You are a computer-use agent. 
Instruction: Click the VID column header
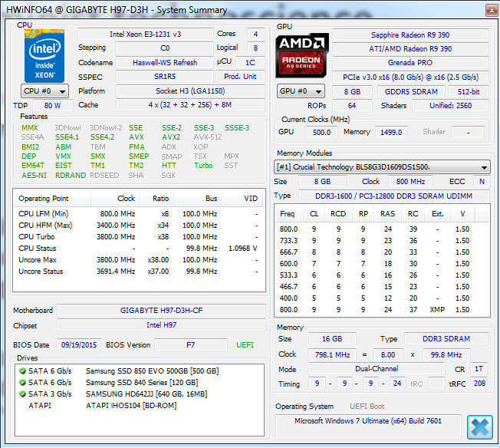click(242, 199)
